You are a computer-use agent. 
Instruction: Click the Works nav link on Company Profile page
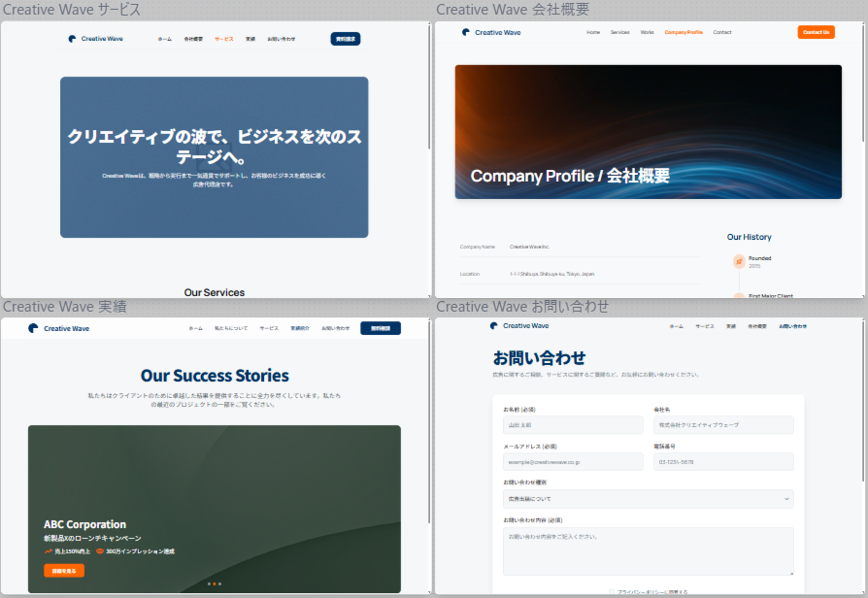coord(647,32)
